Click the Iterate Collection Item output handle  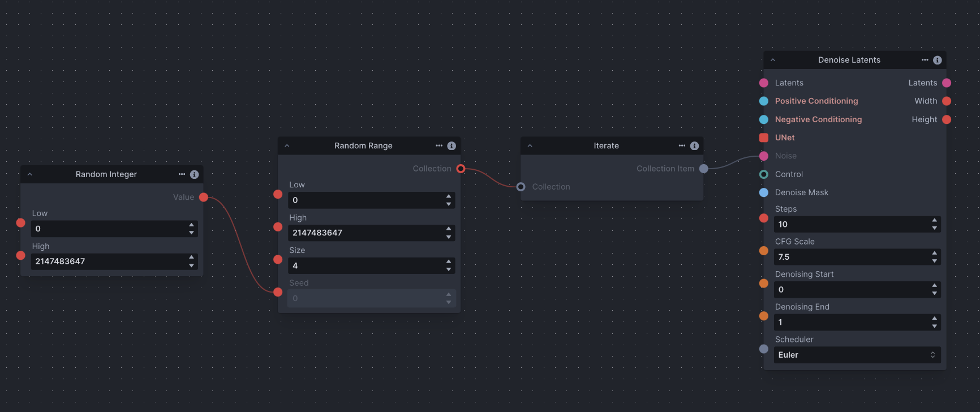click(703, 169)
